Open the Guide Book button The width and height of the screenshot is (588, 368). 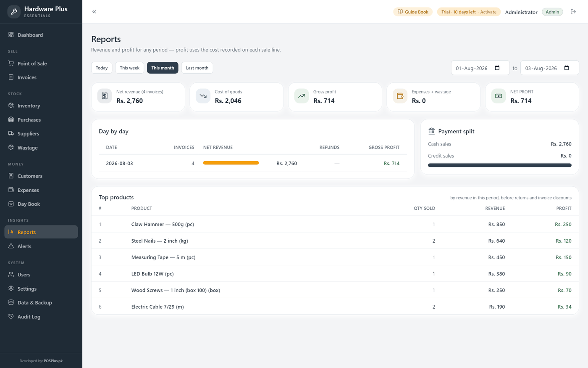(x=413, y=12)
